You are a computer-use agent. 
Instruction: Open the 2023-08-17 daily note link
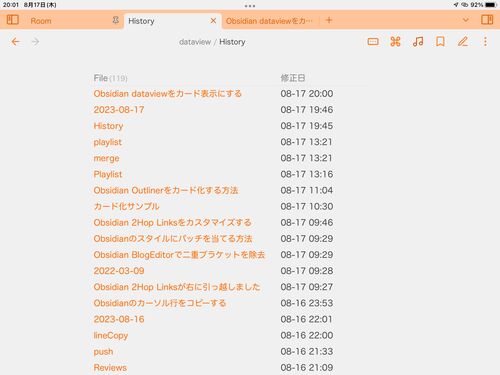click(119, 110)
